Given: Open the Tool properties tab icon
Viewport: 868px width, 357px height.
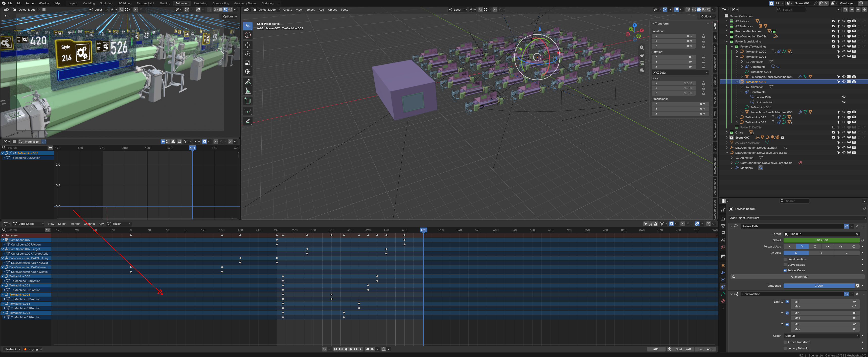Looking at the screenshot, I should click(723, 210).
